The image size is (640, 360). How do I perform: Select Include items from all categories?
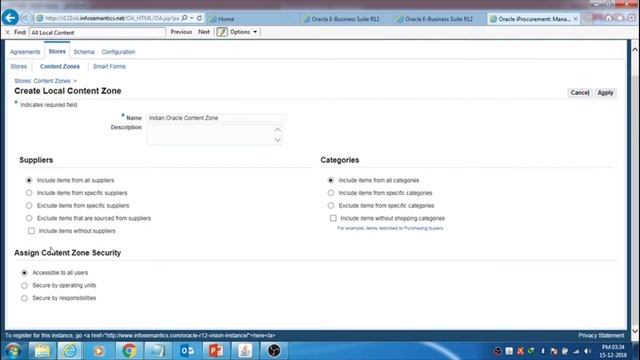331,180
